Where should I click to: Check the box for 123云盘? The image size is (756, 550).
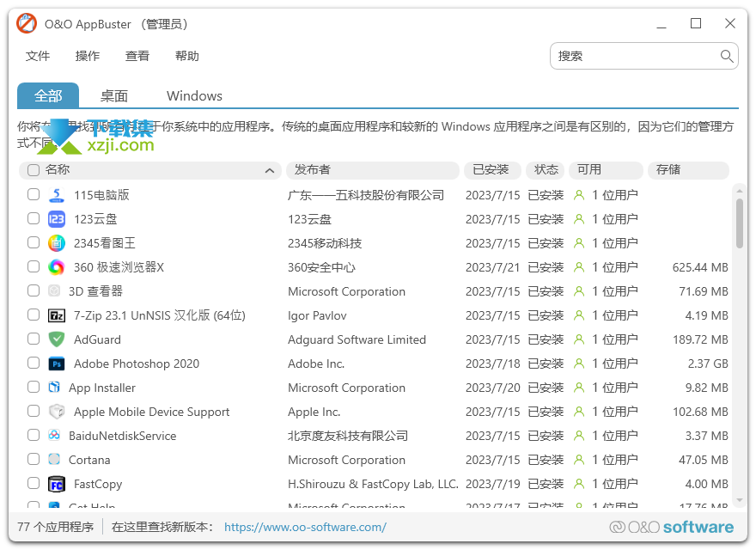coord(34,218)
